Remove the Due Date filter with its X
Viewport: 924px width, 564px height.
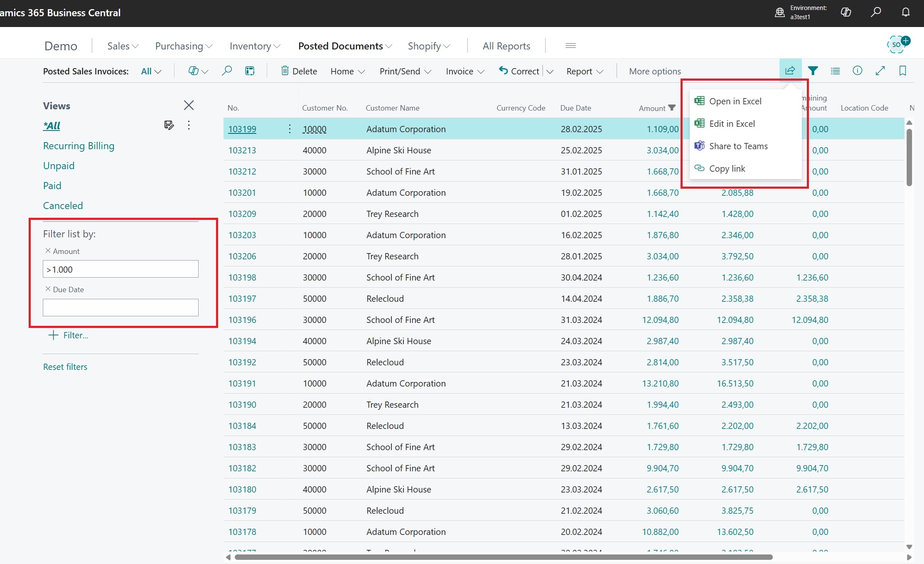48,289
